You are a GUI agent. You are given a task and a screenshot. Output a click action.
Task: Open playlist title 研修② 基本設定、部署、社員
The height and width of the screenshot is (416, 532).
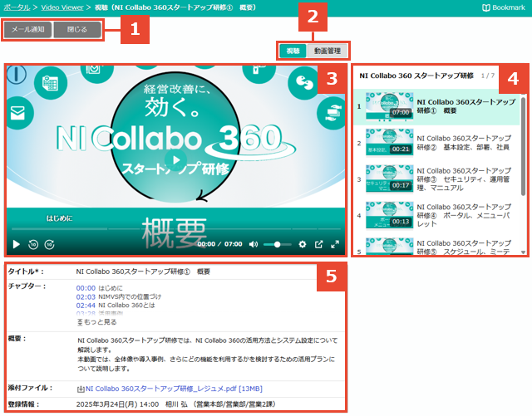pos(464,143)
